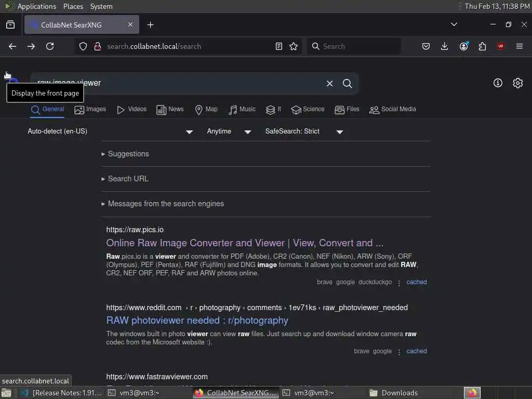Reload the current page
532x399 pixels.
coord(50,46)
